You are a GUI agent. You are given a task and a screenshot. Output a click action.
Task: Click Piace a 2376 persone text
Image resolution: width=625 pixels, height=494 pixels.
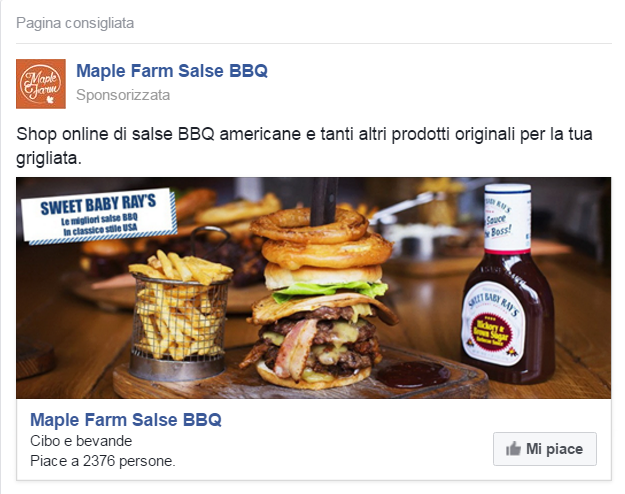(x=103, y=461)
